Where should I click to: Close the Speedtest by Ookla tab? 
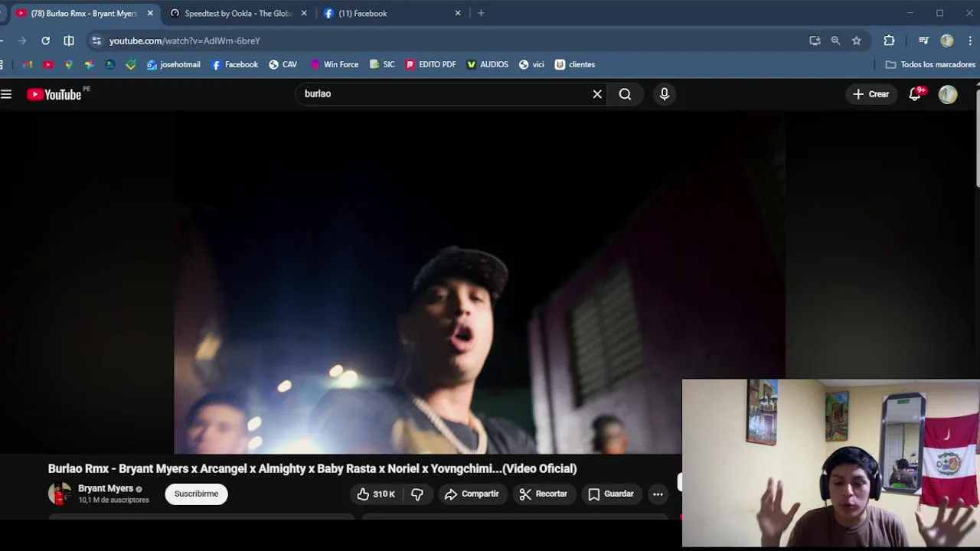tap(304, 13)
